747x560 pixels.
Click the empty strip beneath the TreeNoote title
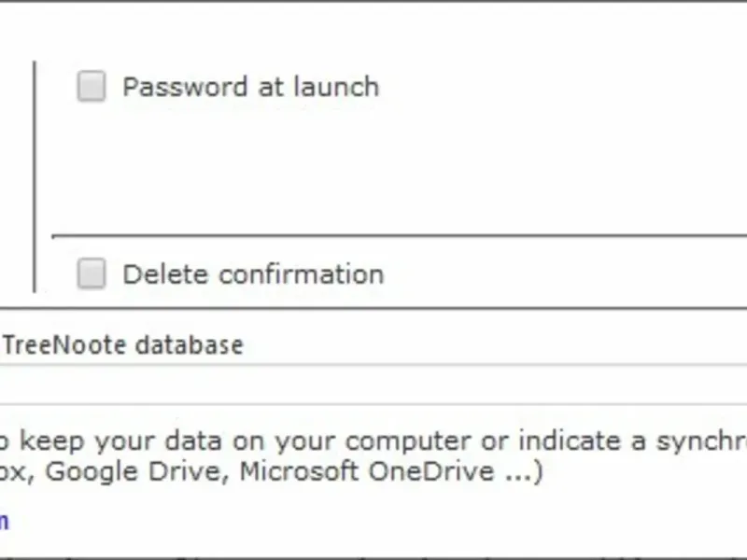point(373,385)
